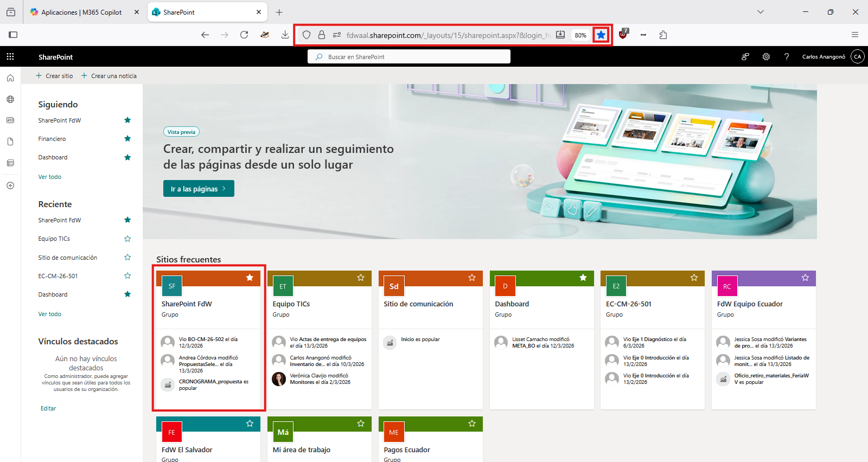The height and width of the screenshot is (462, 868).
Task: Follow Equipo TICs in Reciente list
Action: coord(127,239)
